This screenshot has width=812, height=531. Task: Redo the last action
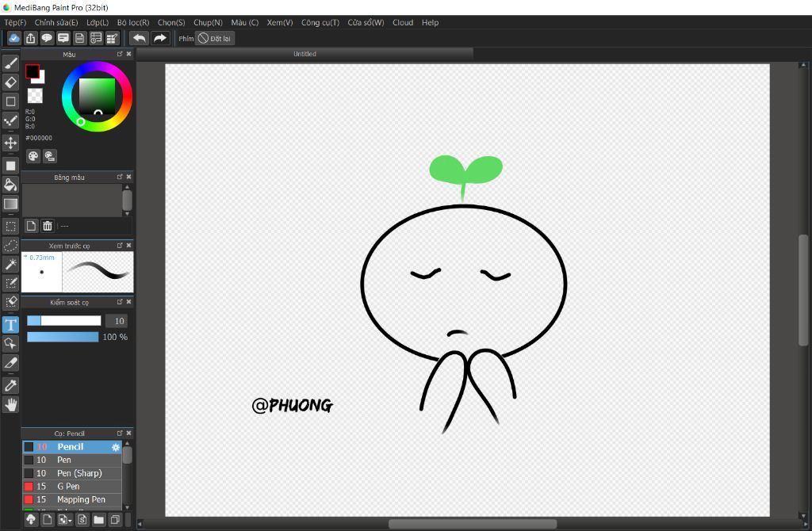point(160,38)
